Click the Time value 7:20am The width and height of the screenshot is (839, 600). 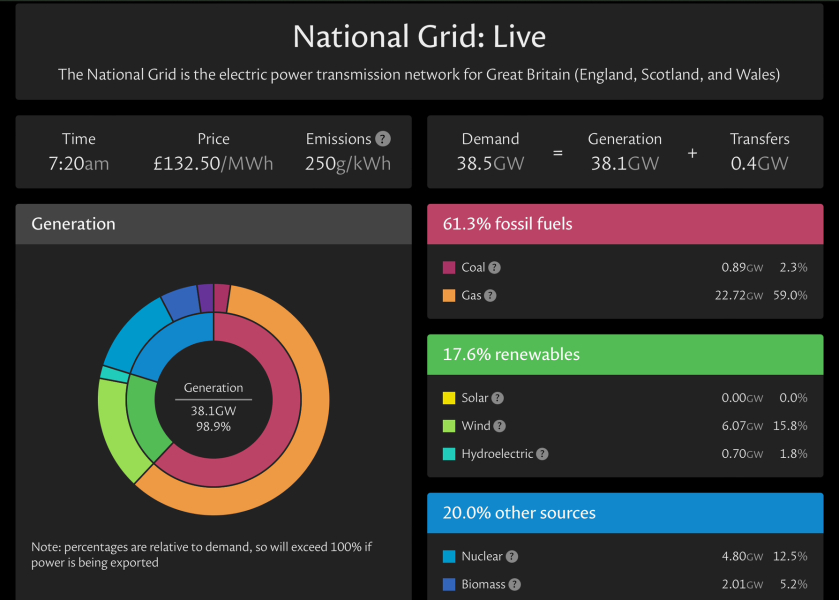(79, 164)
